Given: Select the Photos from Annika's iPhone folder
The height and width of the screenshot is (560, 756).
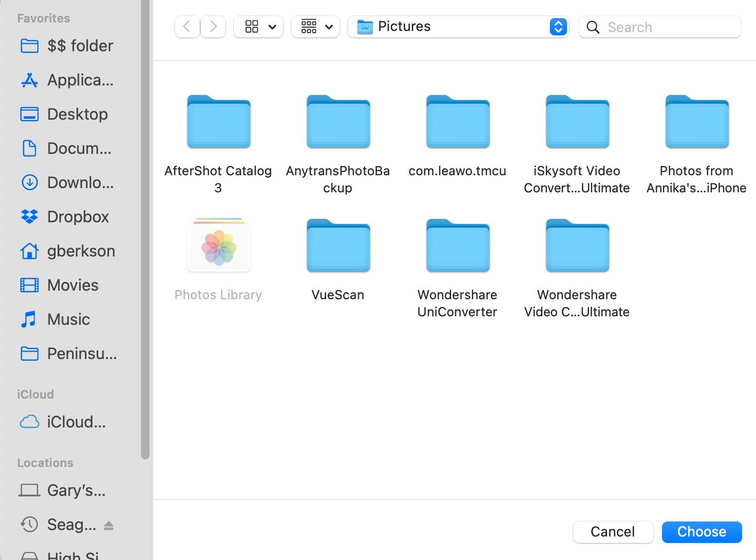Looking at the screenshot, I should (697, 144).
